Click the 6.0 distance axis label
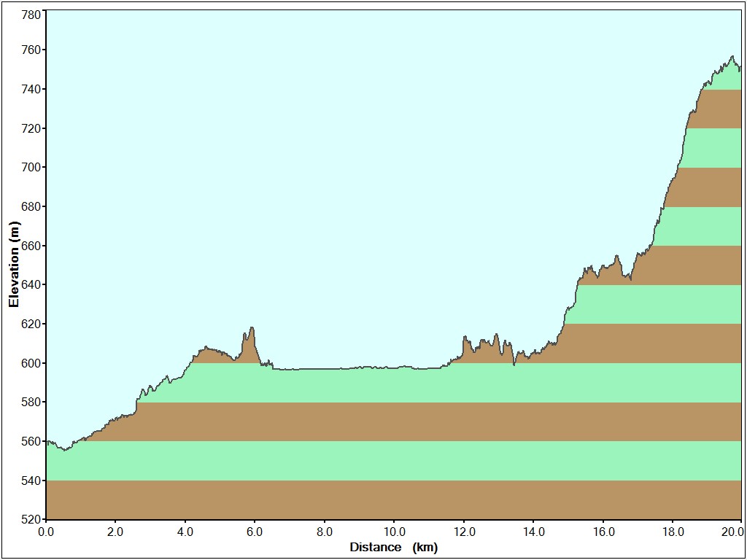This screenshot has width=747, height=560. click(x=255, y=532)
